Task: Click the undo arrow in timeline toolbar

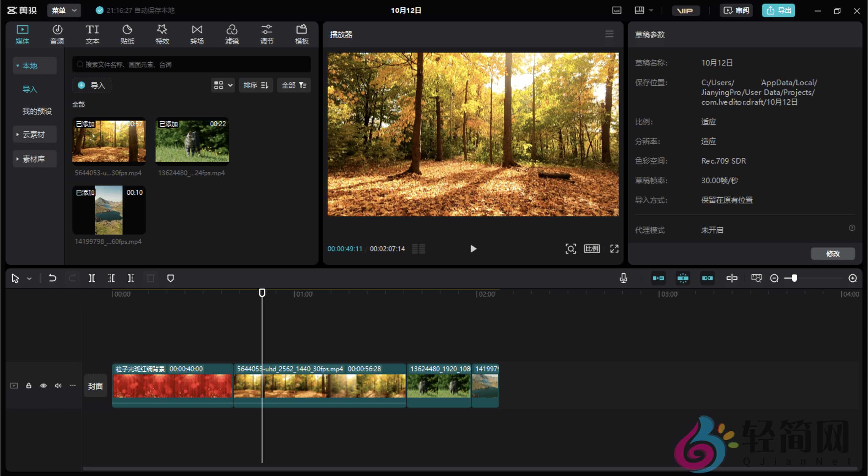Action: 52,278
